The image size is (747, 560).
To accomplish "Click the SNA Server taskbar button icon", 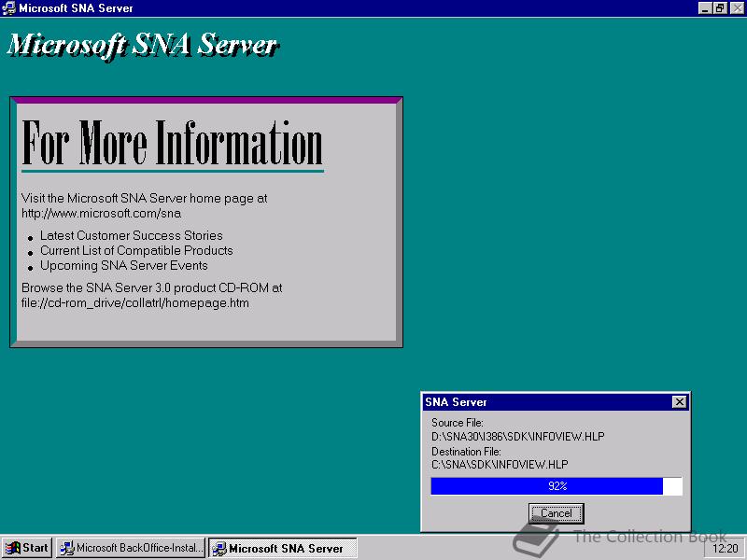I will tap(219, 549).
